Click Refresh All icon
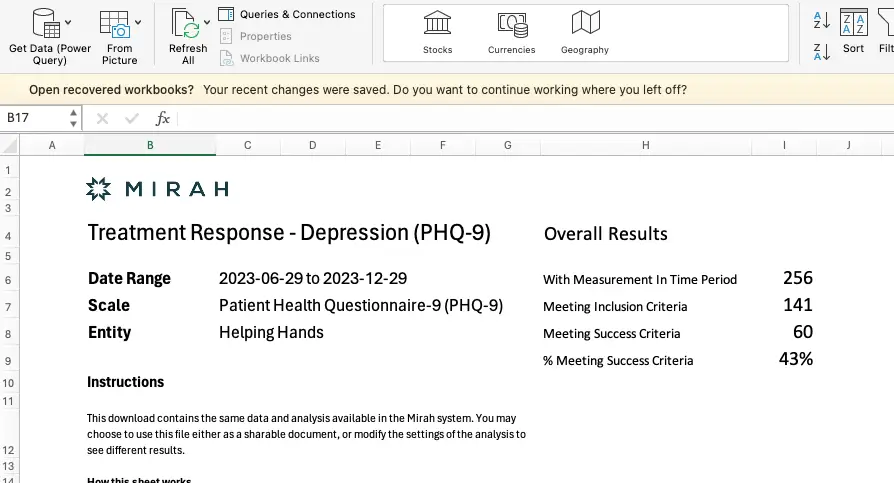 (x=185, y=24)
